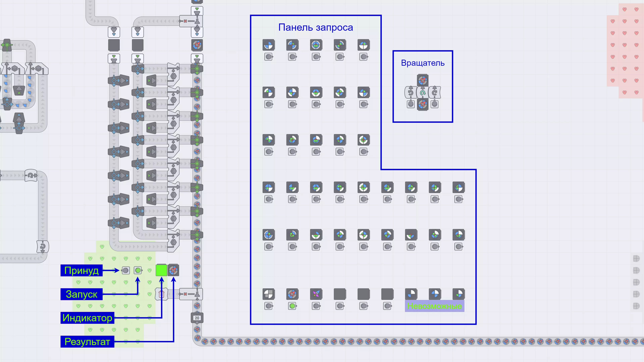Click the Панель запроса heading
Image resolution: width=644 pixels, height=362 pixels.
coord(315,27)
